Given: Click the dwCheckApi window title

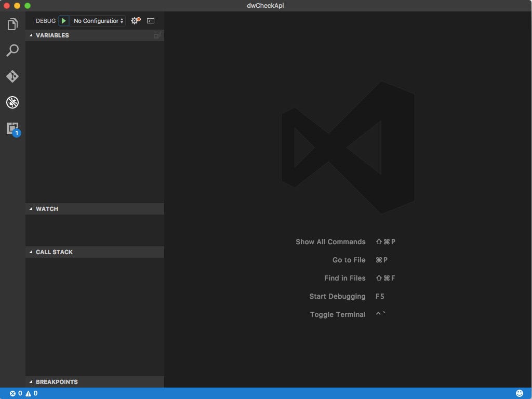Looking at the screenshot, I should 265,5.
